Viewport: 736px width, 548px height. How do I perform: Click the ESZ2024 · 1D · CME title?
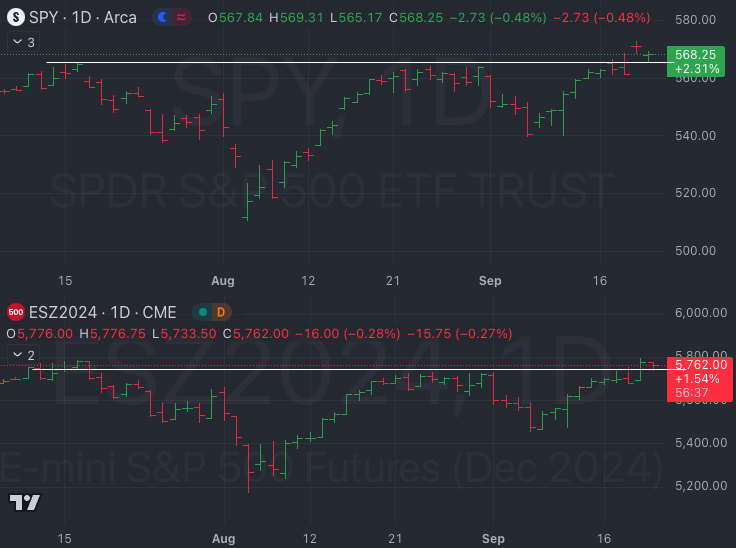[x=102, y=312]
